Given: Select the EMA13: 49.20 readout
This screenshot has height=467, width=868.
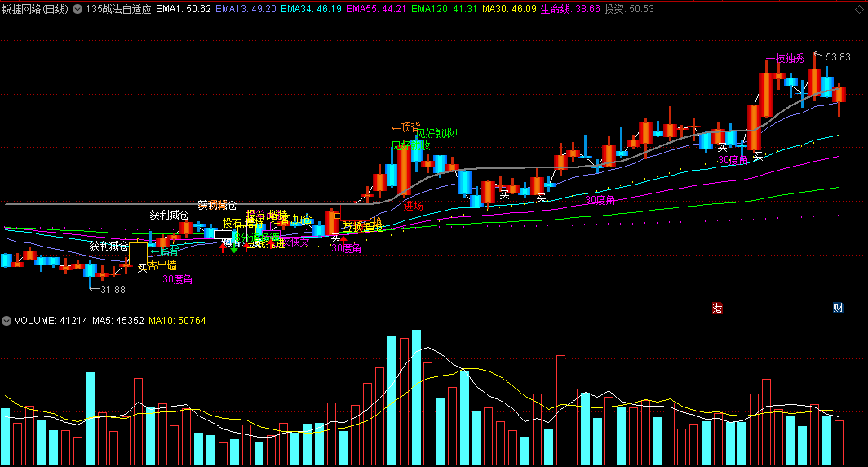Looking at the screenshot, I should (246, 9).
